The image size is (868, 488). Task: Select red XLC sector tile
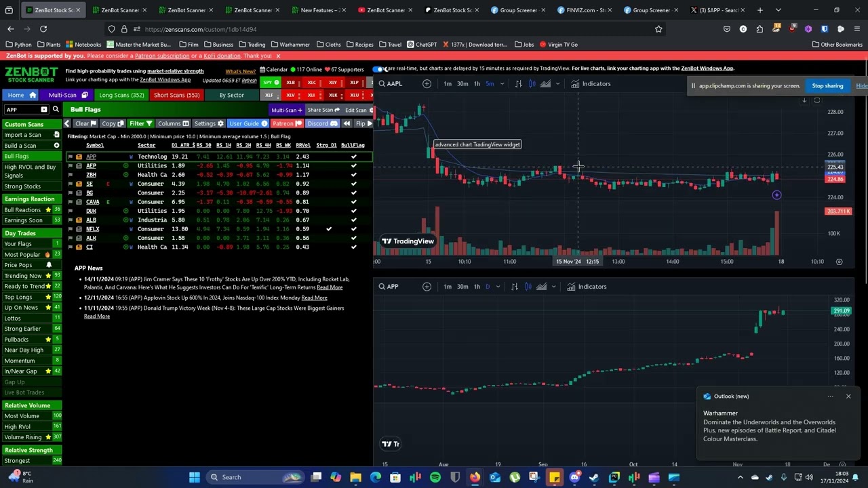pos(312,83)
